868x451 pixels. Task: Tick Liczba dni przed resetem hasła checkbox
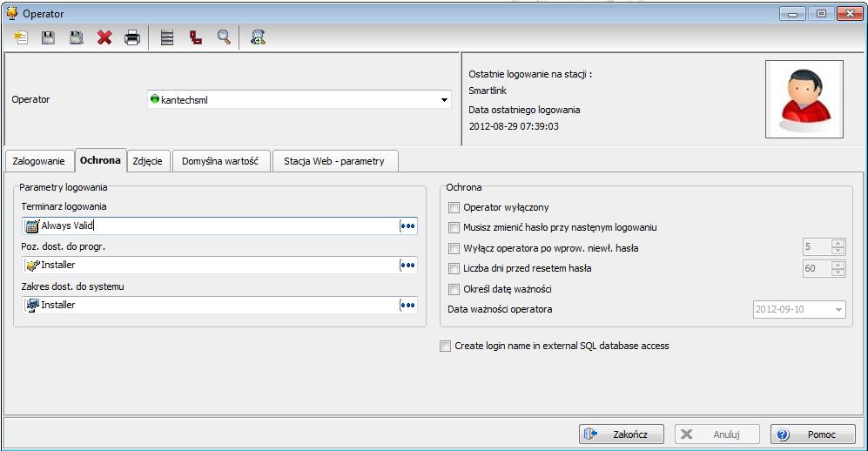pos(454,268)
